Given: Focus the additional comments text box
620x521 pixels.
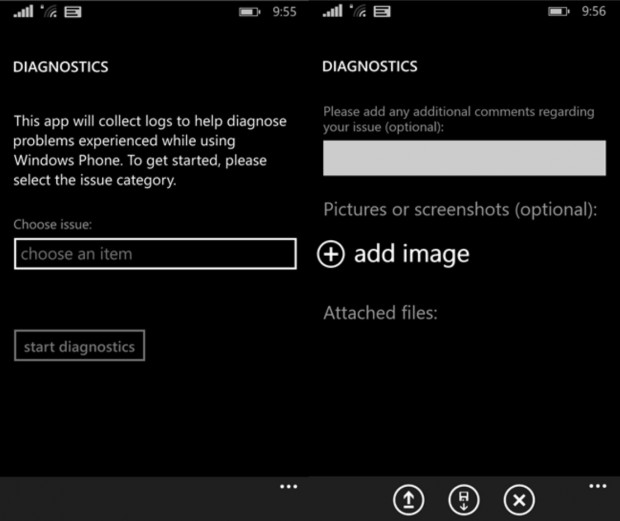Looking at the screenshot, I should (464, 158).
